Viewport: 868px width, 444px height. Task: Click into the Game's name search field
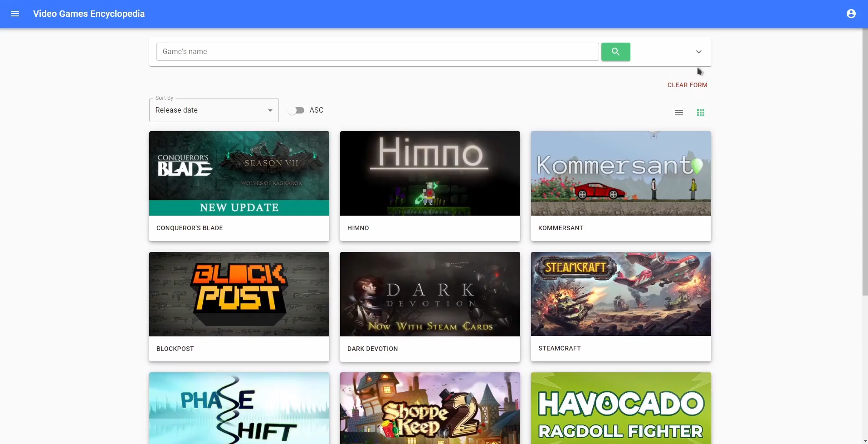377,52
